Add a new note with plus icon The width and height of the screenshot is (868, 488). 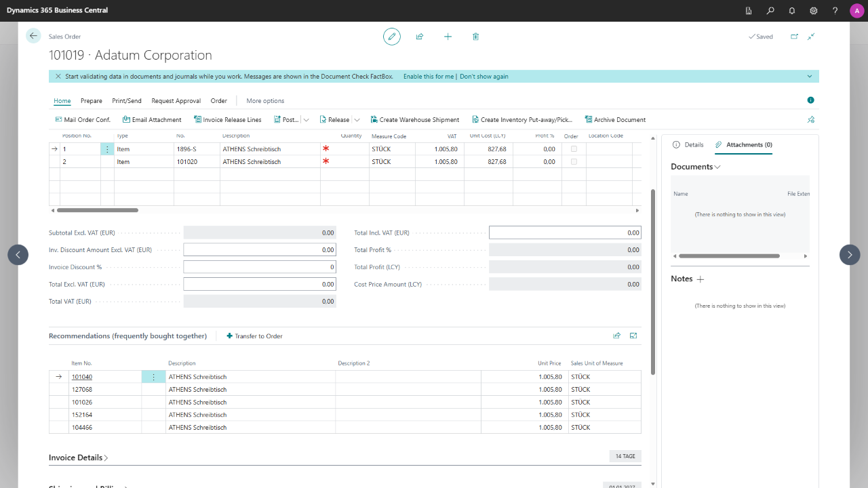click(701, 279)
